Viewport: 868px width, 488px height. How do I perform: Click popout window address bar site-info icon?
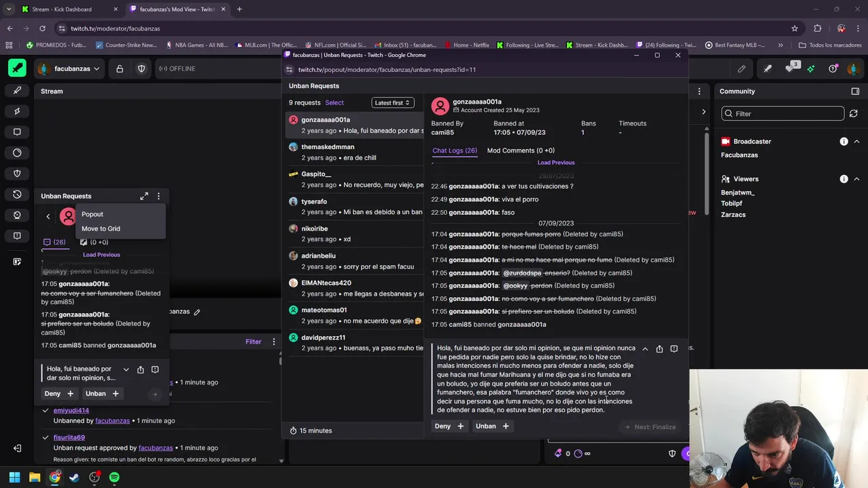click(x=290, y=69)
